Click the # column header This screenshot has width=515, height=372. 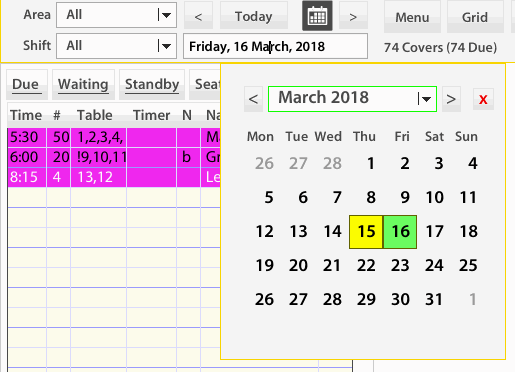coord(57,115)
